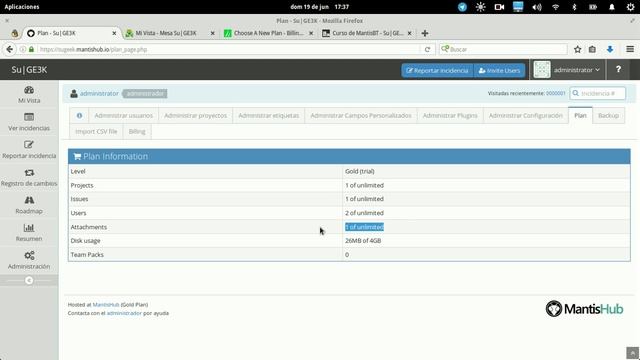The image size is (640, 360).
Task: Open a new browser tab
Action: 424,33
